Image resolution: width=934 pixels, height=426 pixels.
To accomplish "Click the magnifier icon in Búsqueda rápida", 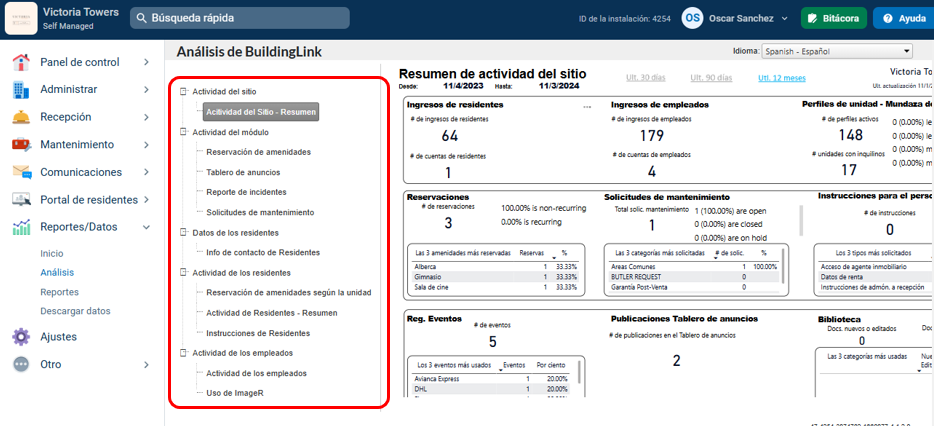I will pyautogui.click(x=141, y=18).
